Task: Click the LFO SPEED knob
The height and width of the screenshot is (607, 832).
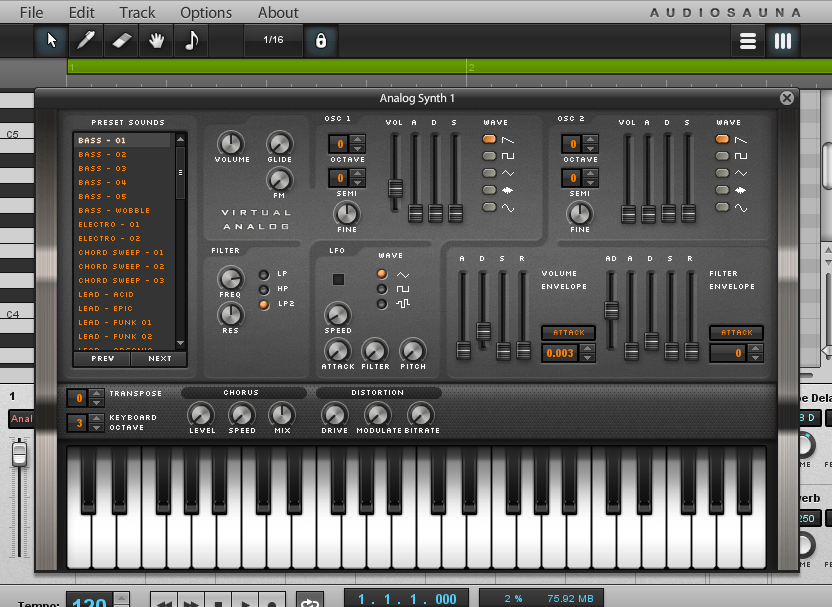Action: click(337, 315)
